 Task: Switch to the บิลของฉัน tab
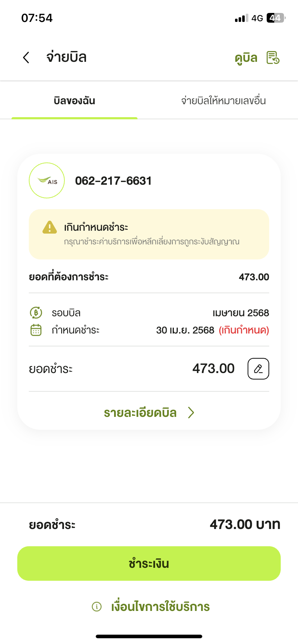(x=74, y=101)
